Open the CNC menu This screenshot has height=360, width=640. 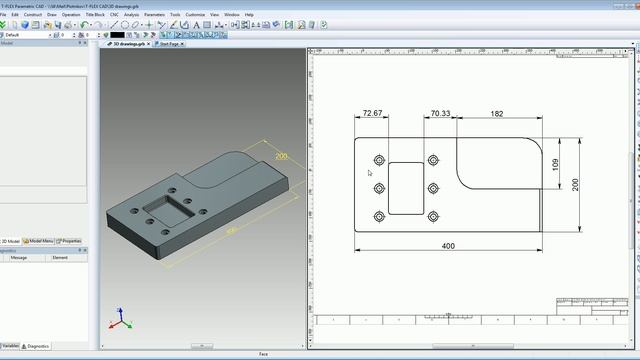[114, 15]
